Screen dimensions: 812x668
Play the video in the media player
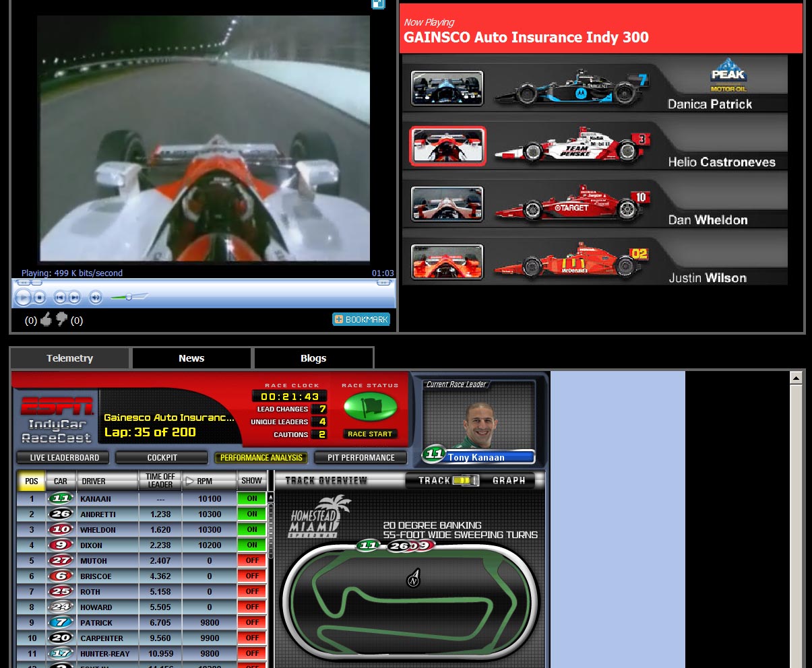click(x=23, y=297)
